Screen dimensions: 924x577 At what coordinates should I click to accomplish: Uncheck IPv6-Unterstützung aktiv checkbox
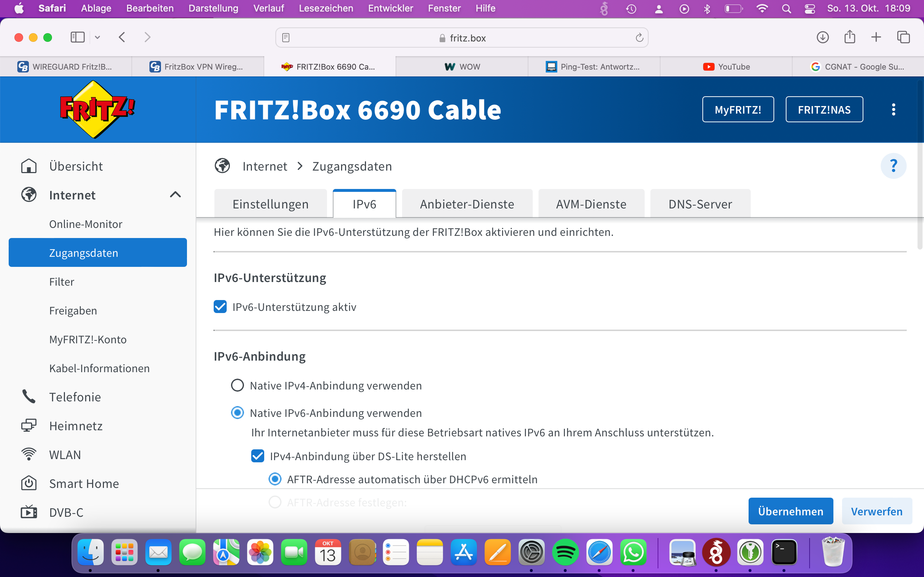coord(220,307)
